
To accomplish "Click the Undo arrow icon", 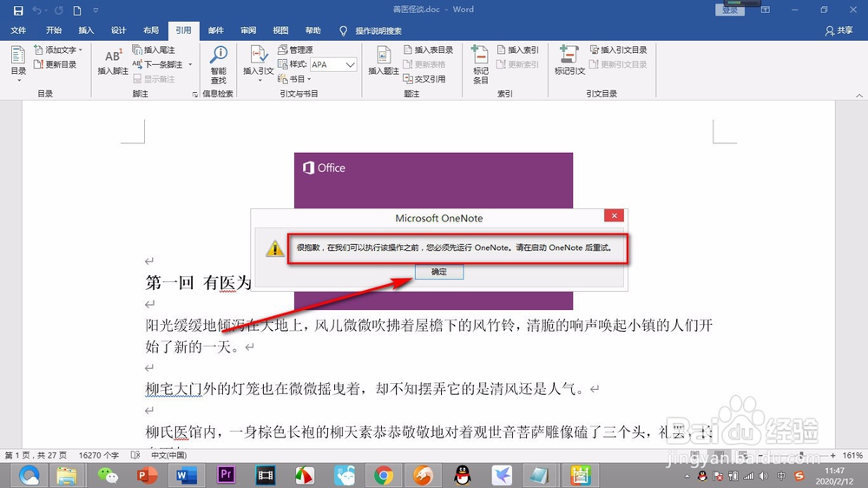I will click(37, 10).
